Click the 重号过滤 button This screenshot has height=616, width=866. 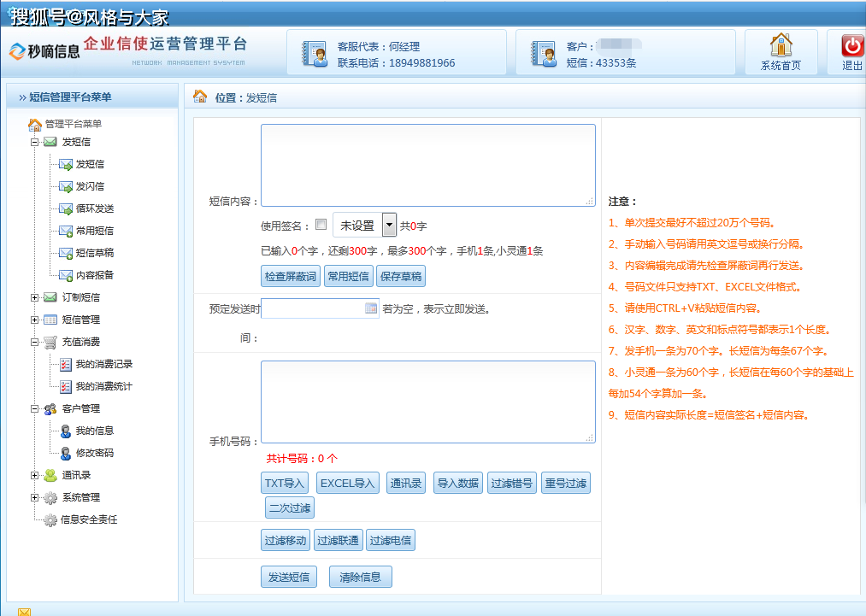coord(566,483)
